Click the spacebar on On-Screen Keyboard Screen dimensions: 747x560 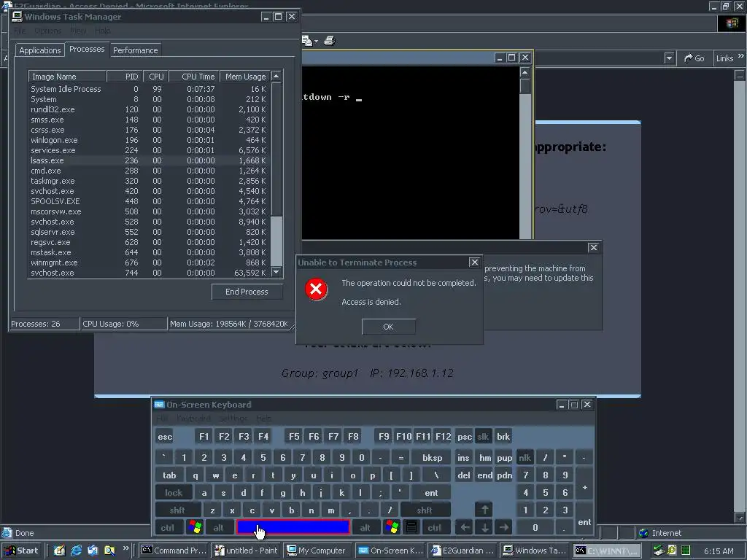(x=293, y=527)
